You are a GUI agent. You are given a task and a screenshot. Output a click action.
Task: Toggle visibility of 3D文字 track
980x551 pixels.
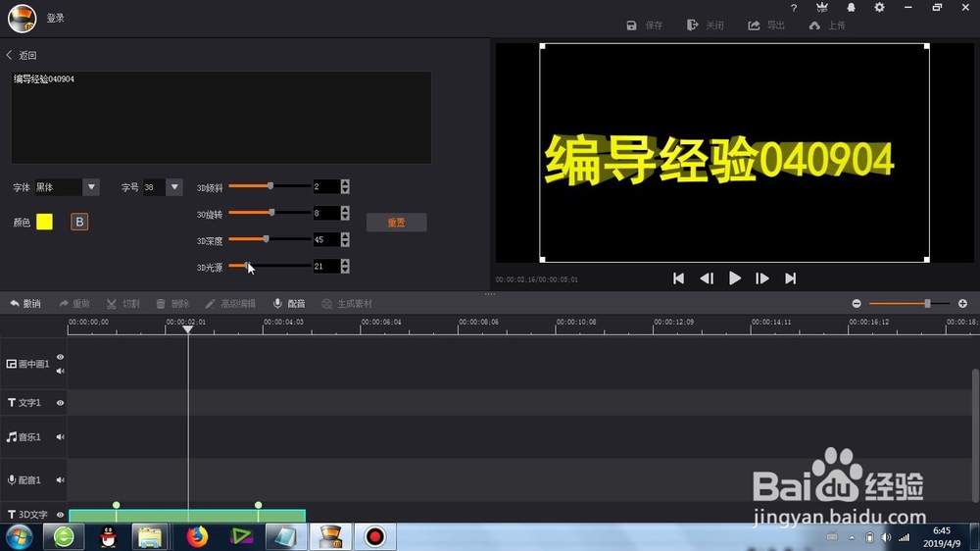(x=60, y=515)
